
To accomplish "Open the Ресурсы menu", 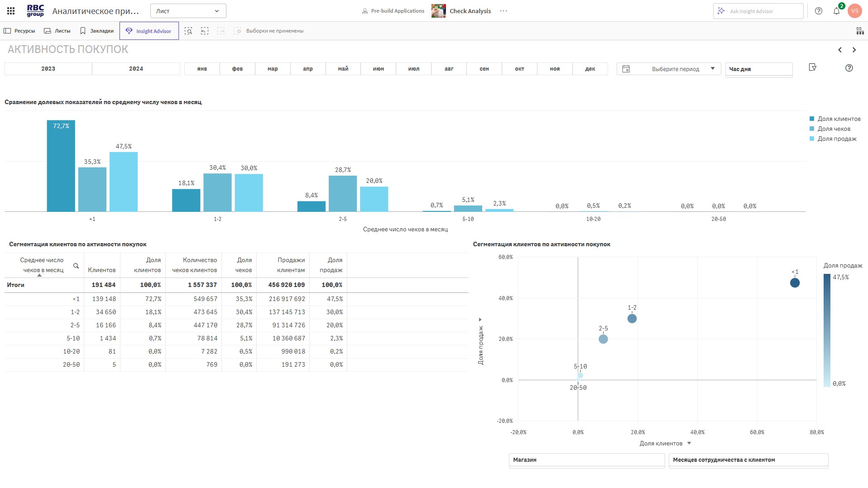I will click(19, 31).
